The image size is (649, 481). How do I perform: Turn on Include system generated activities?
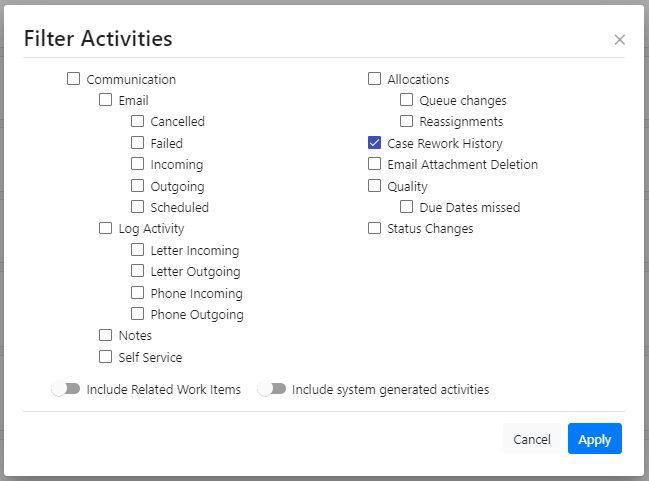coord(271,389)
